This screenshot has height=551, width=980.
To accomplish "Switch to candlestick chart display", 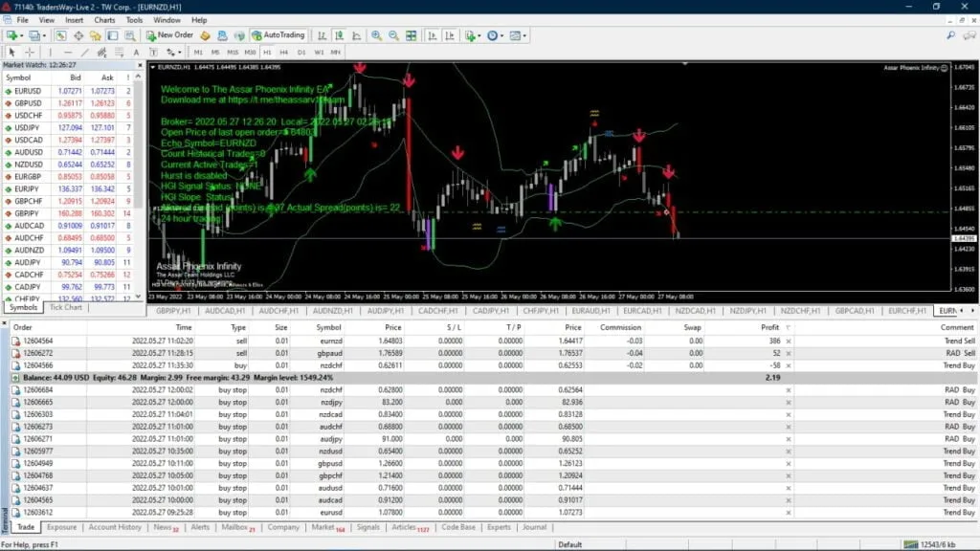I will tap(340, 35).
